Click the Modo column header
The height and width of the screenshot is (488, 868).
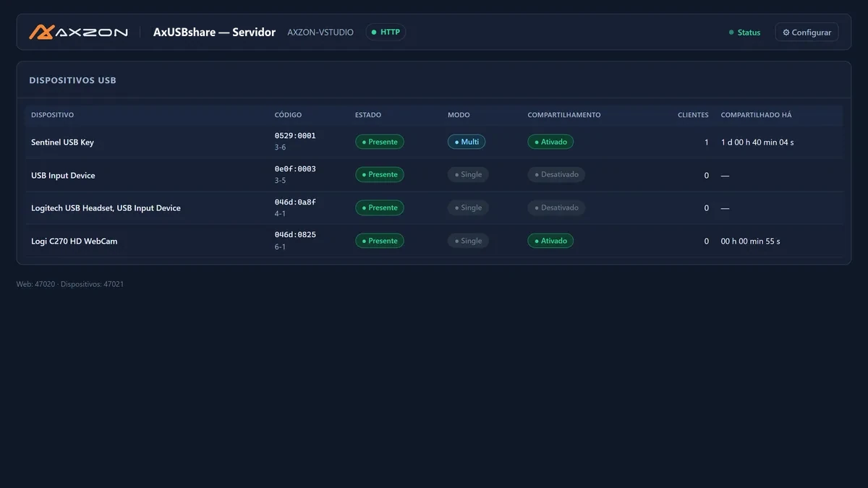pos(459,115)
